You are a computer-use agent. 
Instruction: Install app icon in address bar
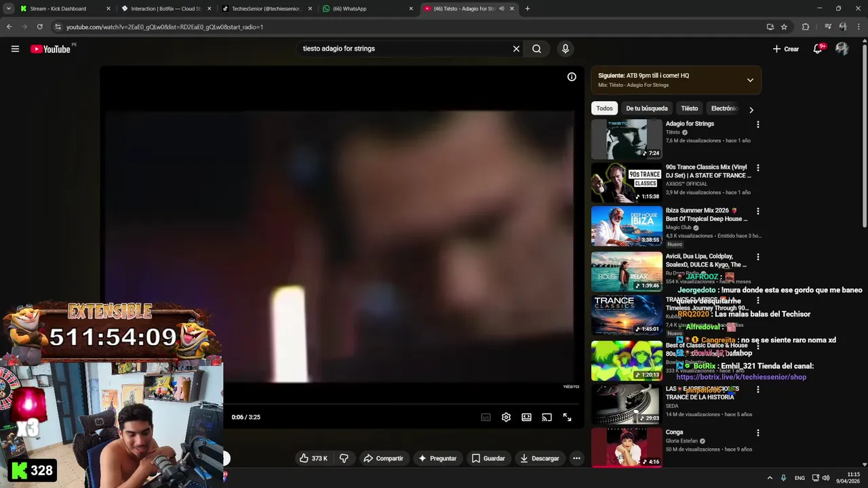770,27
